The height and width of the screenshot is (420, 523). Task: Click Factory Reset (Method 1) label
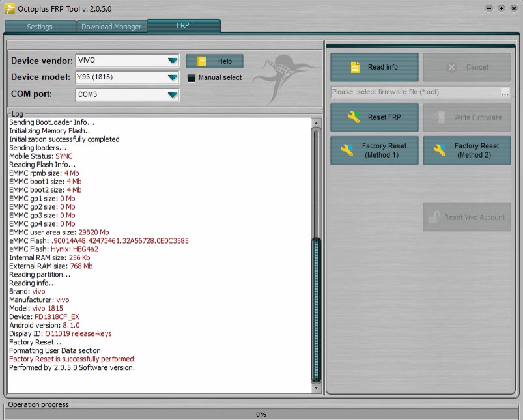[384, 150]
